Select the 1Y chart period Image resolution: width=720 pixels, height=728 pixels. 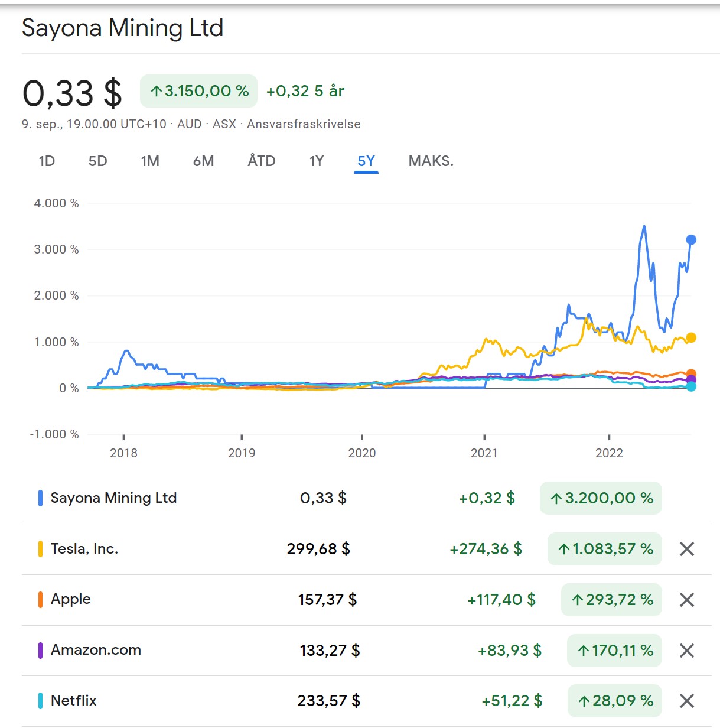pyautogui.click(x=316, y=160)
